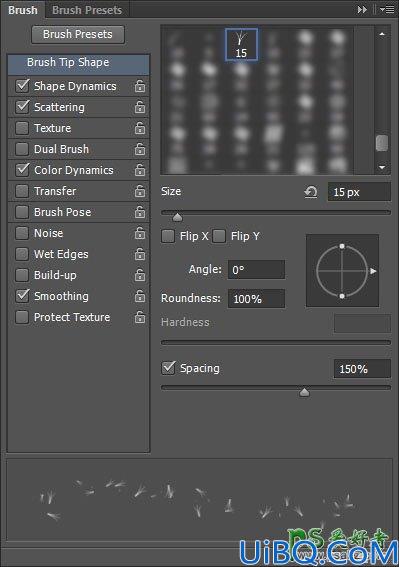Select Brush Tip Shape section

tap(78, 64)
